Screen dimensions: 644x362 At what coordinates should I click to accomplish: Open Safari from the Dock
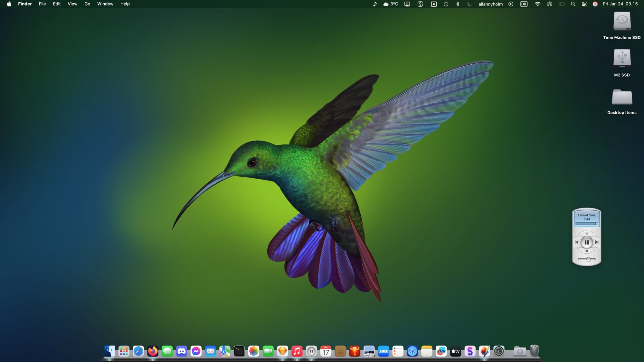pos(138,351)
